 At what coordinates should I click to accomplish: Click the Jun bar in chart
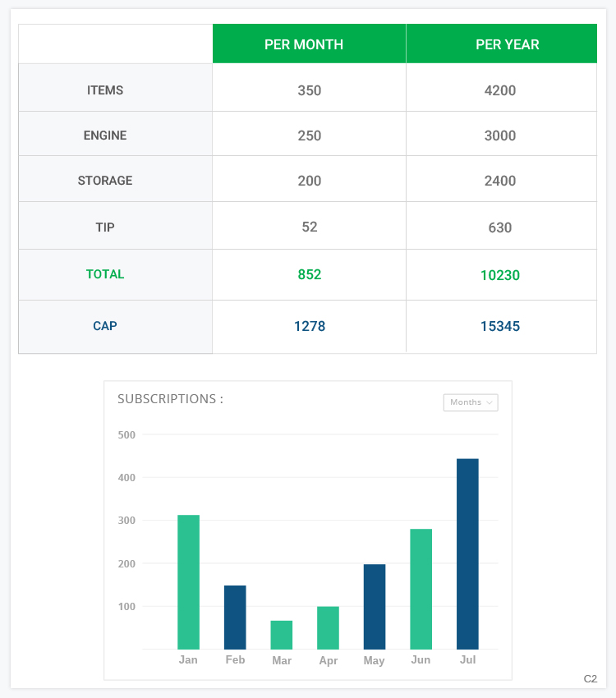coord(421,589)
